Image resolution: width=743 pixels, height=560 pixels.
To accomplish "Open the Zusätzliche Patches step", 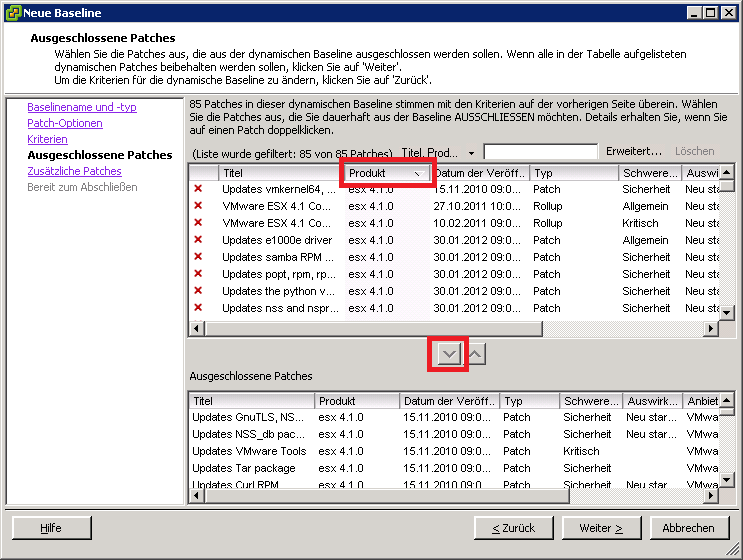I will pyautogui.click(x=74, y=171).
